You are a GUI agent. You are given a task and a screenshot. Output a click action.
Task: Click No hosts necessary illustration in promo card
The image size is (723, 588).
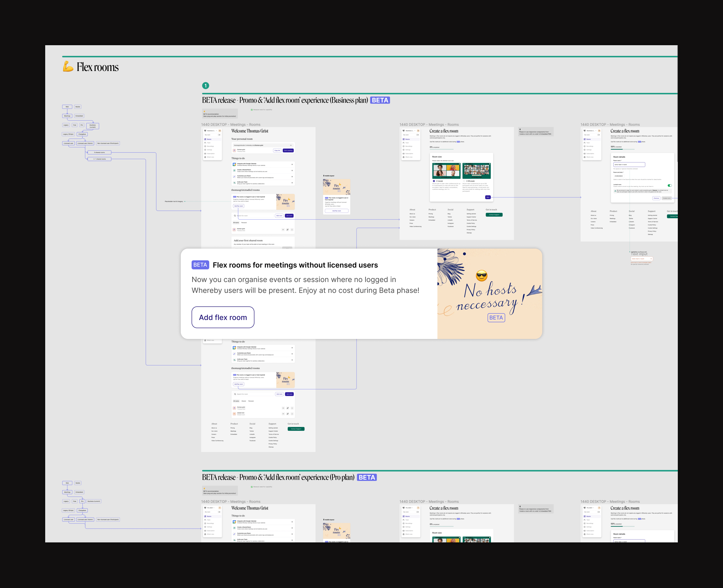click(490, 294)
